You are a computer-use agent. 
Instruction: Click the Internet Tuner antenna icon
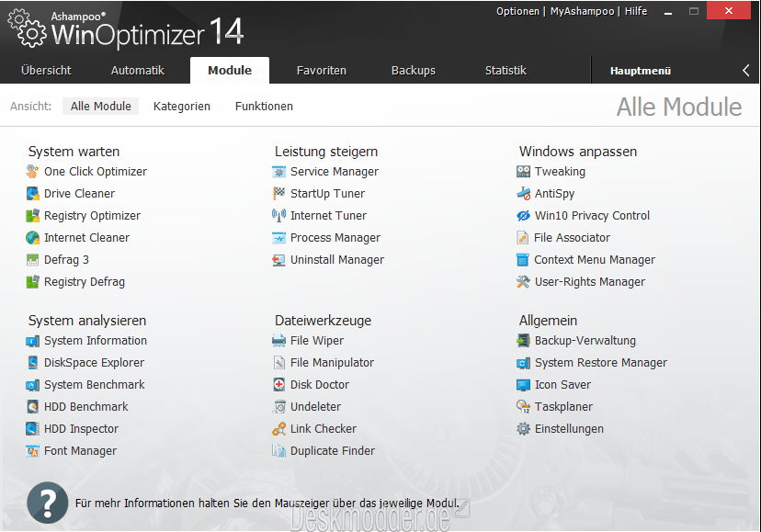tap(278, 216)
